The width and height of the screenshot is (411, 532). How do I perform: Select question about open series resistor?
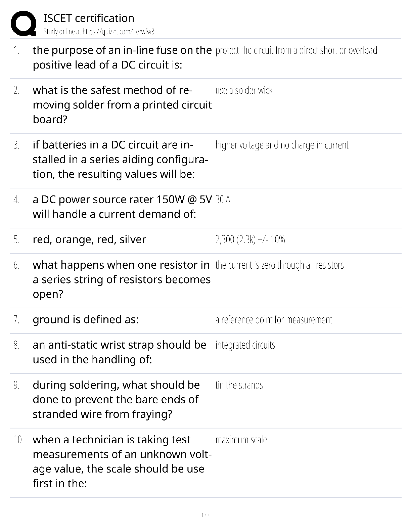122,279
